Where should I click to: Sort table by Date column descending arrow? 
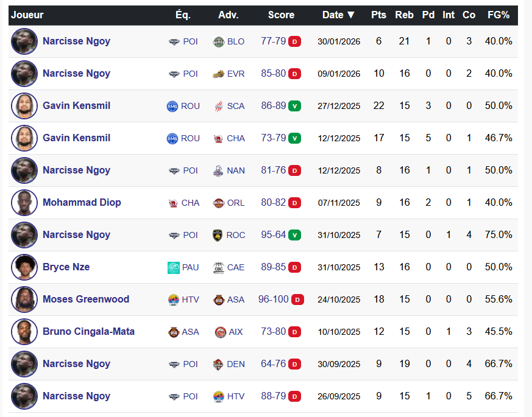(350, 15)
